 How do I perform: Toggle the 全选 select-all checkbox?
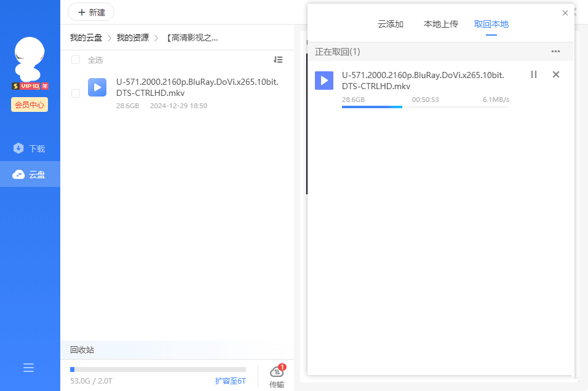pyautogui.click(x=76, y=60)
